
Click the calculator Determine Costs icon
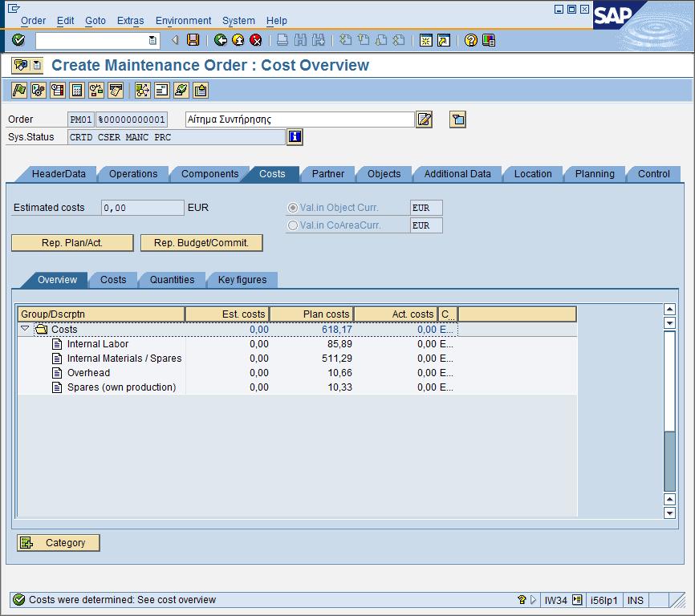[x=77, y=91]
